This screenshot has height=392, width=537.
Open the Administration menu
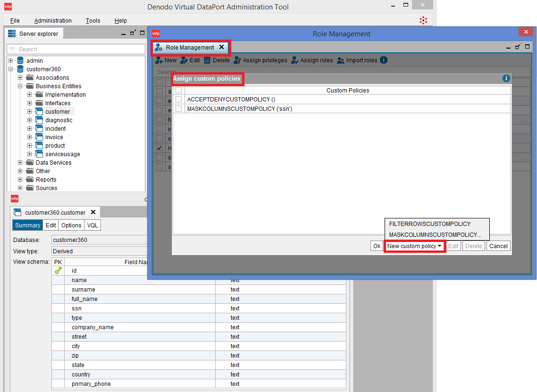coord(53,21)
